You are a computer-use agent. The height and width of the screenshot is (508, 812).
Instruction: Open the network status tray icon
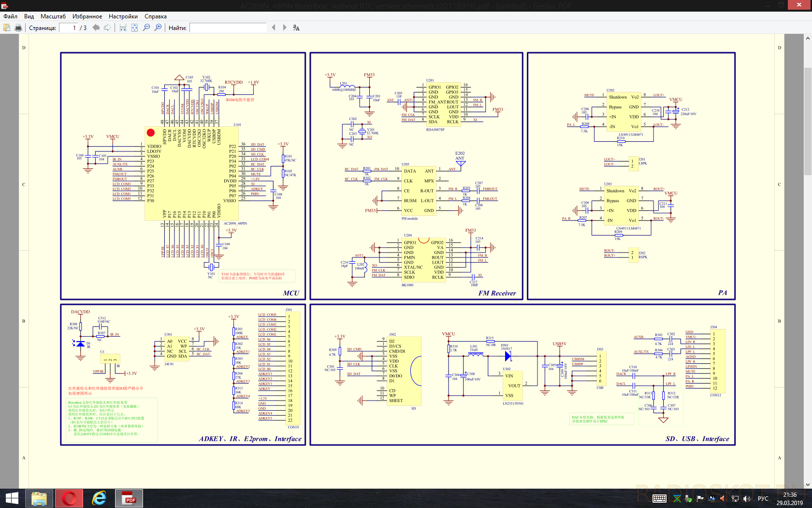735,499
